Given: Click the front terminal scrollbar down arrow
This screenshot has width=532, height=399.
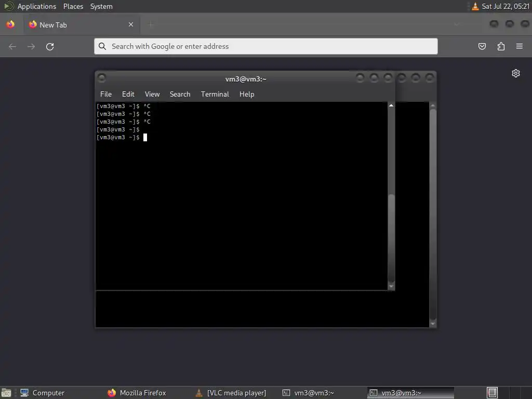Looking at the screenshot, I should point(391,287).
